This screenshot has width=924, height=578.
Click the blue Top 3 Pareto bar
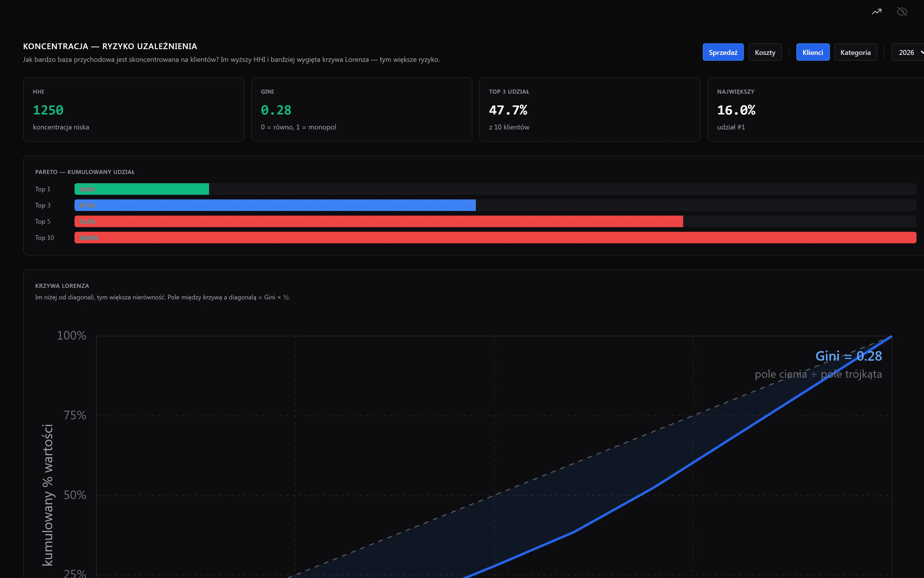pyautogui.click(x=275, y=205)
